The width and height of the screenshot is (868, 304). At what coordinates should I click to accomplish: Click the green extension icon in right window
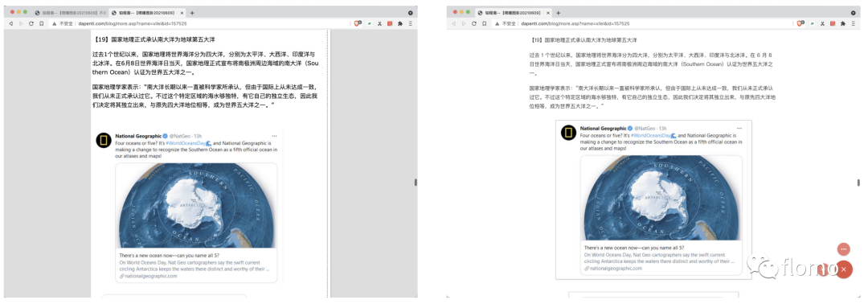point(812,24)
